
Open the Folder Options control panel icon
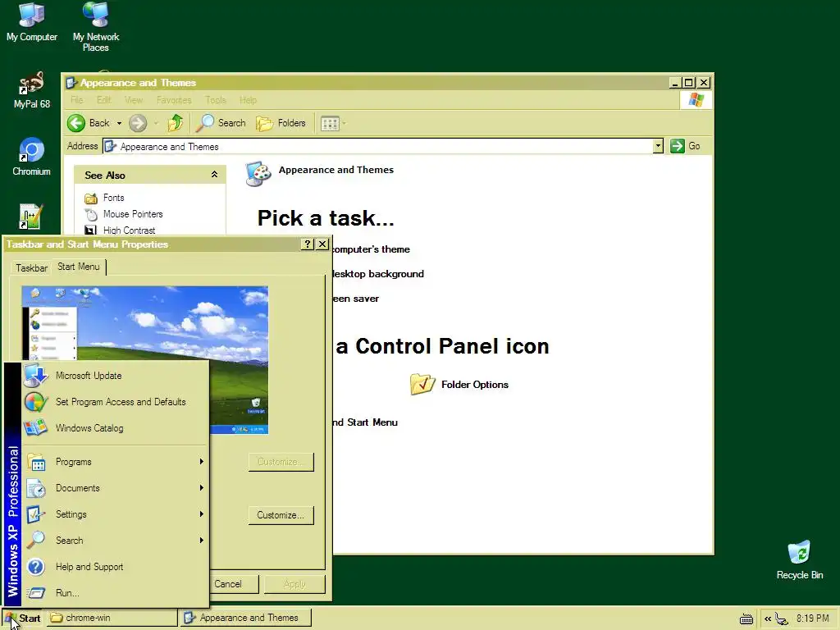[422, 384]
